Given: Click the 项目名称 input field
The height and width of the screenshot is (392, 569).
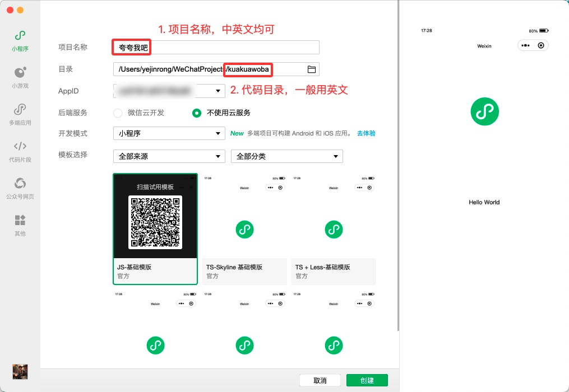Looking at the screenshot, I should (x=216, y=48).
